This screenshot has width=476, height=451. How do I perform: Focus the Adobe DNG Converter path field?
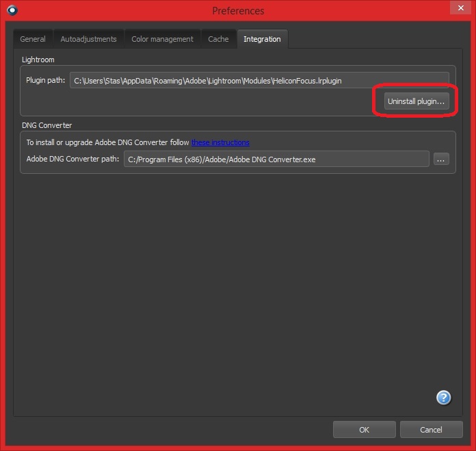point(276,159)
